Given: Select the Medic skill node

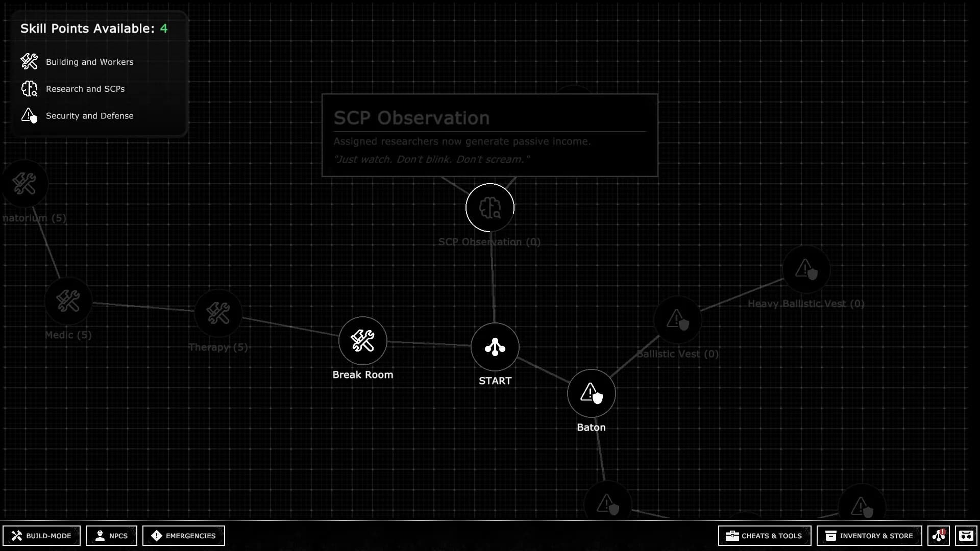Looking at the screenshot, I should [68, 301].
